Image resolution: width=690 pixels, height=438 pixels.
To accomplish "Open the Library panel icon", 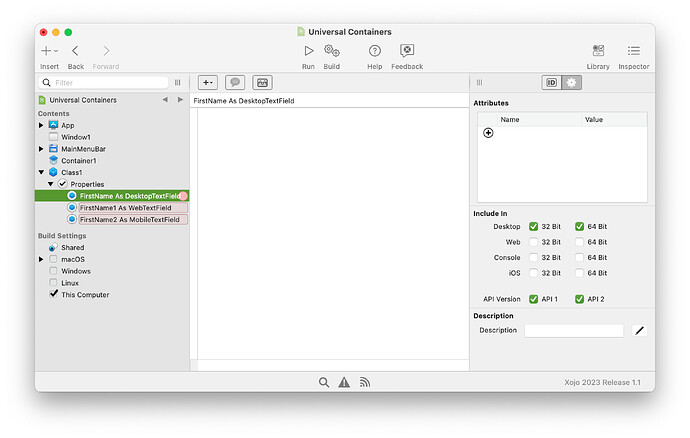I will 598,51.
